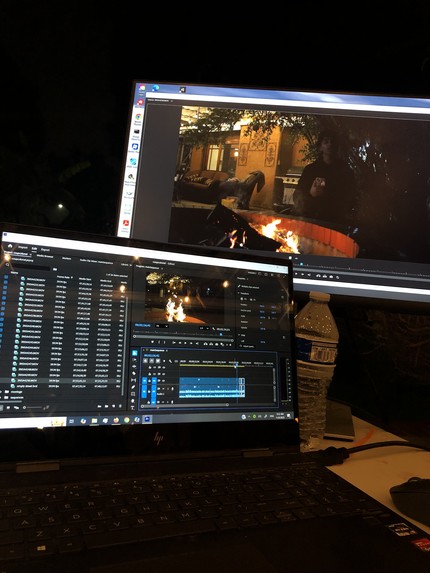Expand the Crop section in Properties panel
Image resolution: width=430 pixels, height=573 pixels.
click(x=239, y=335)
